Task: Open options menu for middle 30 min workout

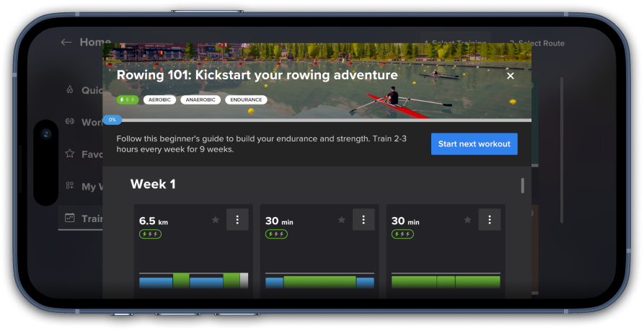Action: (x=363, y=219)
